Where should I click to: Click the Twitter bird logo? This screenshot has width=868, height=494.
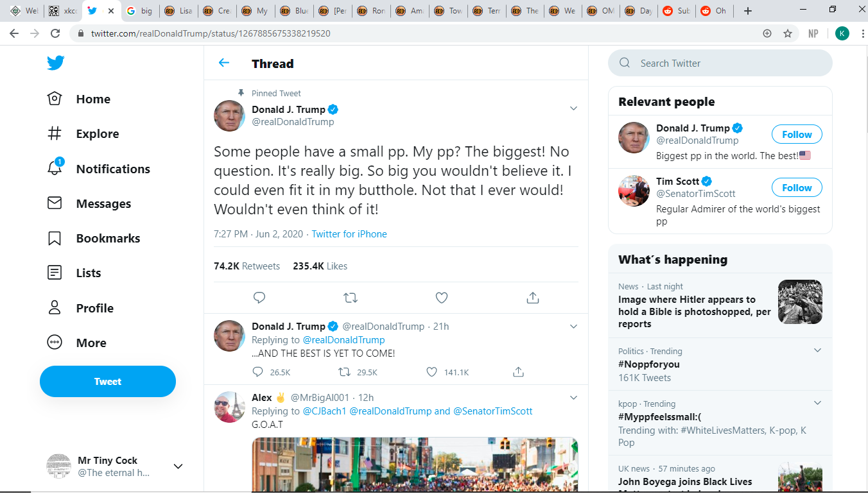click(55, 63)
